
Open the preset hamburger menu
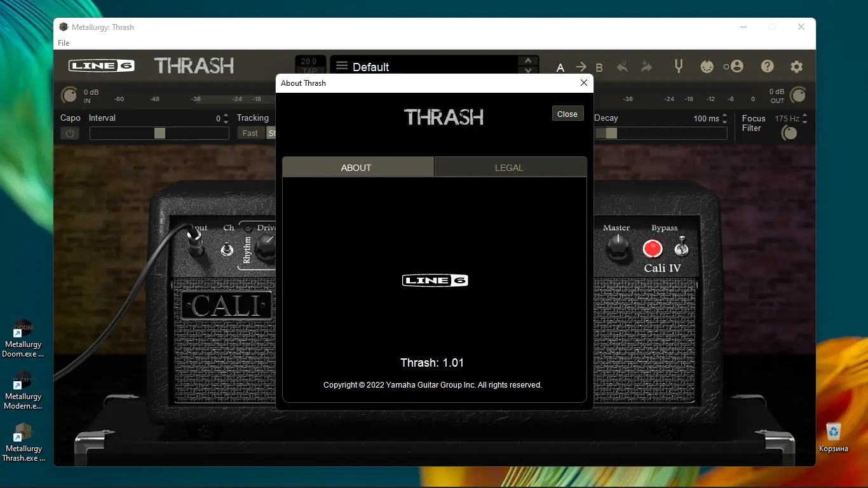pyautogui.click(x=342, y=66)
